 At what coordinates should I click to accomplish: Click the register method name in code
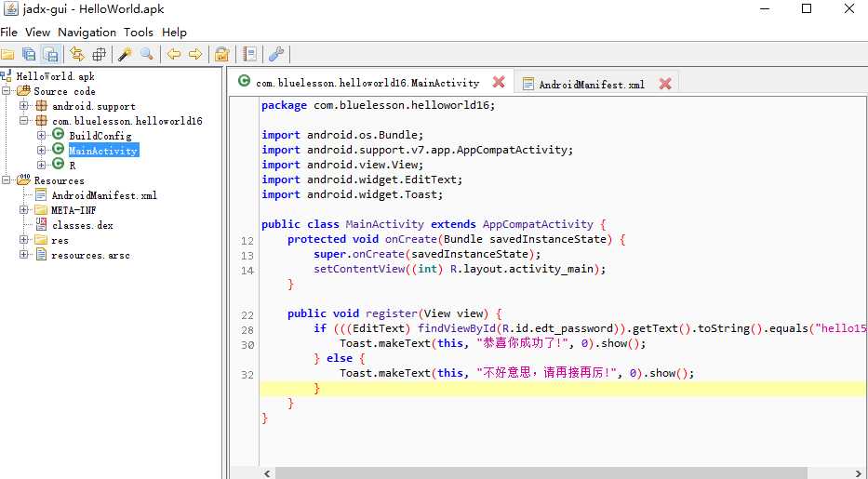[392, 313]
